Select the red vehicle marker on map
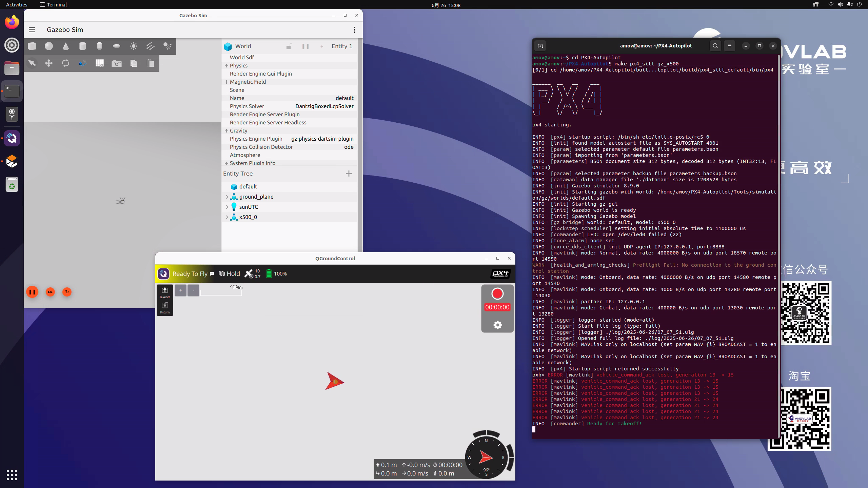The width and height of the screenshot is (868, 488). (334, 381)
